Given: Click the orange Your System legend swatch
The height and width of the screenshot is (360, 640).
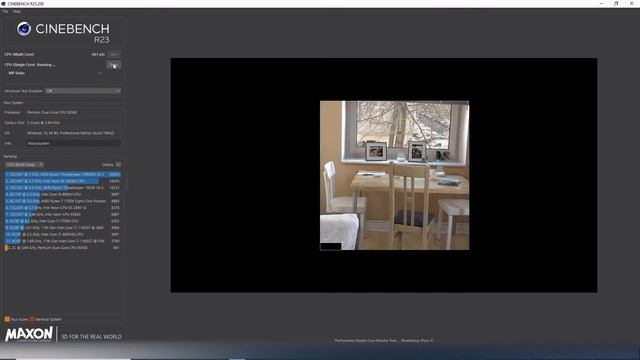Looking at the screenshot, I should tap(7, 319).
